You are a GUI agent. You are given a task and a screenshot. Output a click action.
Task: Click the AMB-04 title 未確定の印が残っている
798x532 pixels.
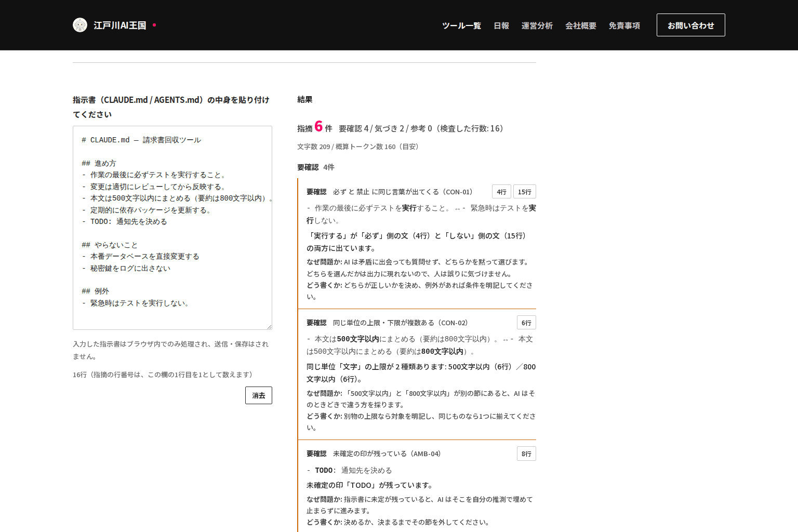pyautogui.click(x=387, y=454)
